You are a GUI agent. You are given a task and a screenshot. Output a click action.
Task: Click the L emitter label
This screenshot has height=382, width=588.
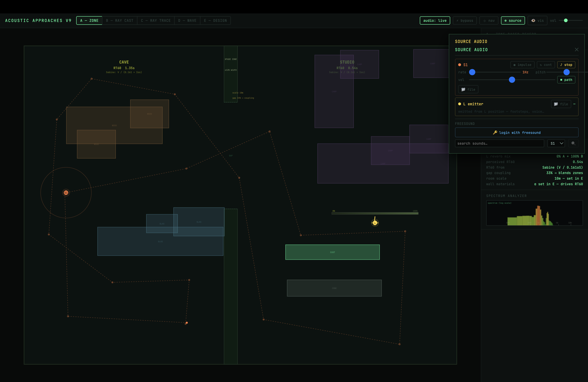[473, 104]
